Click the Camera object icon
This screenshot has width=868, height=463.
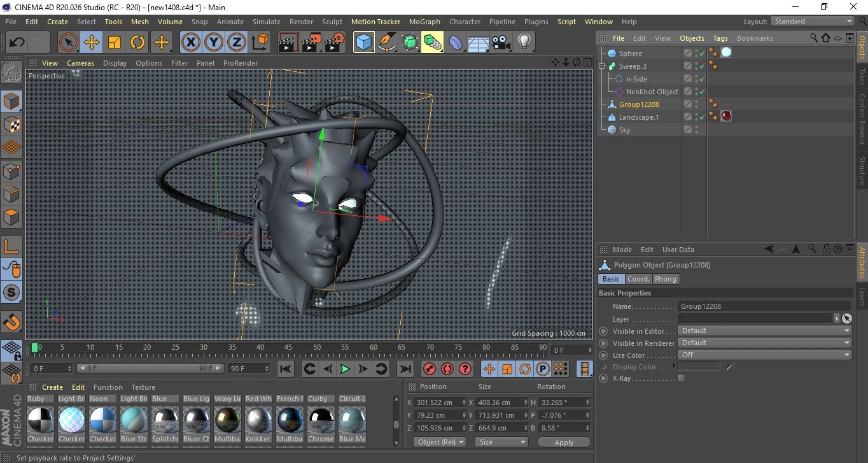[501, 43]
